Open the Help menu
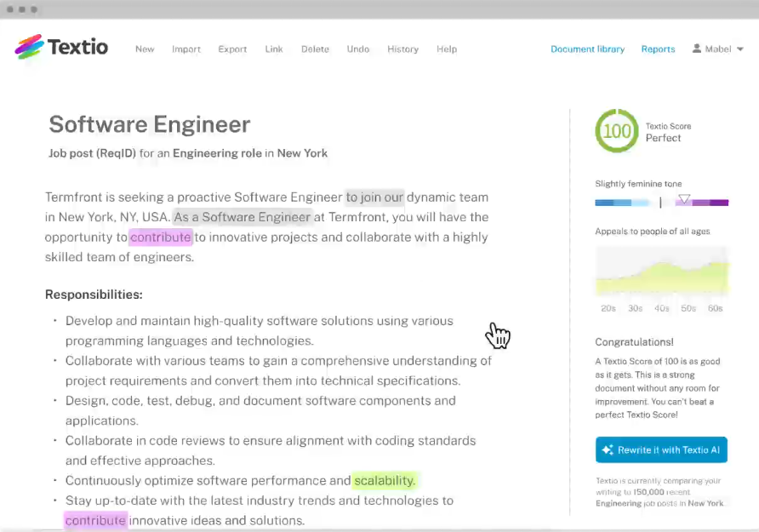 (447, 49)
